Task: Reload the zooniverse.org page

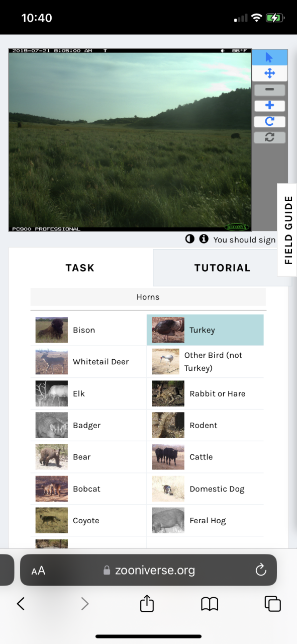Action: pyautogui.click(x=260, y=570)
